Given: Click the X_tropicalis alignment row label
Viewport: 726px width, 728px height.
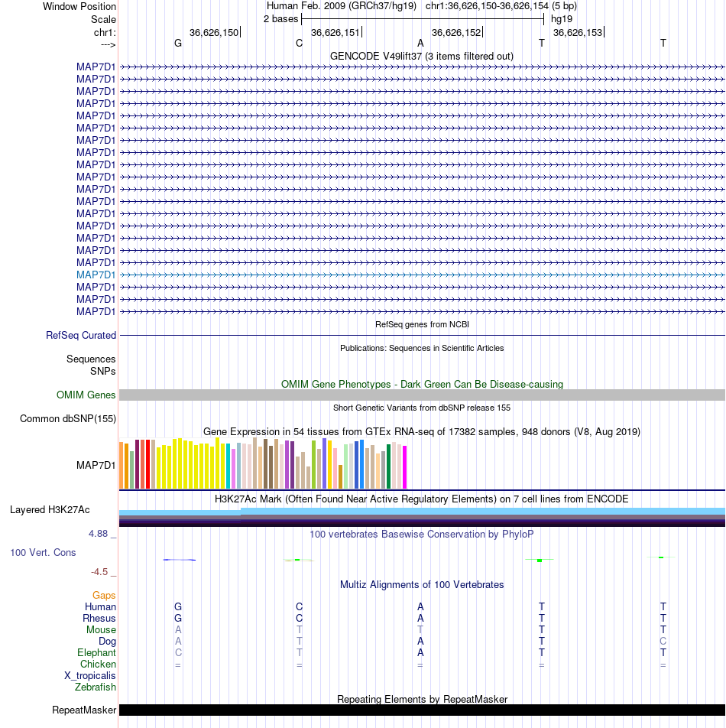Looking at the screenshot, I should pyautogui.click(x=90, y=676).
